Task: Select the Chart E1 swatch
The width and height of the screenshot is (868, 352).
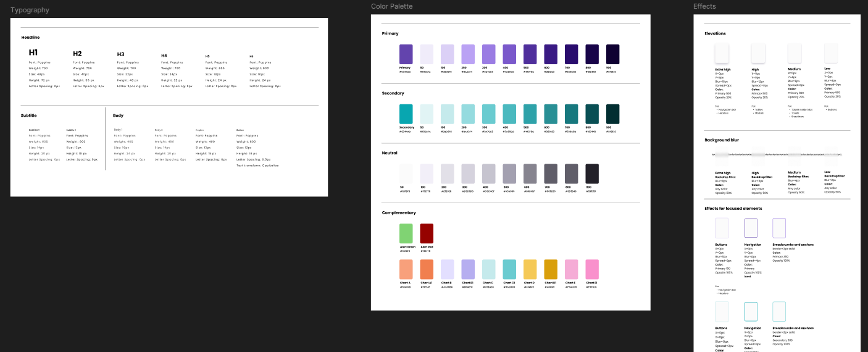Action: pyautogui.click(x=592, y=269)
